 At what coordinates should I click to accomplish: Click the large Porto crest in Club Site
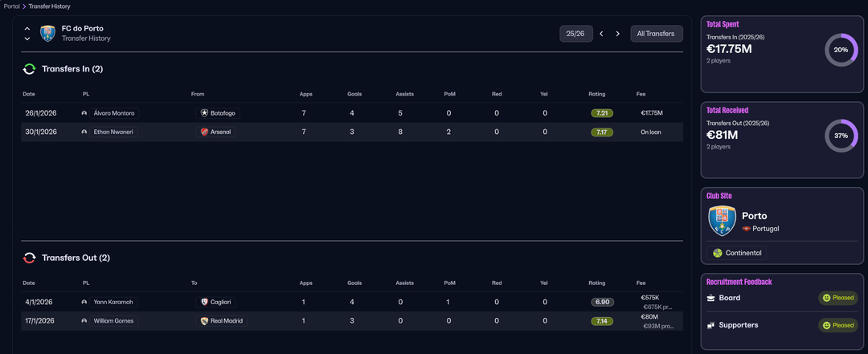722,222
